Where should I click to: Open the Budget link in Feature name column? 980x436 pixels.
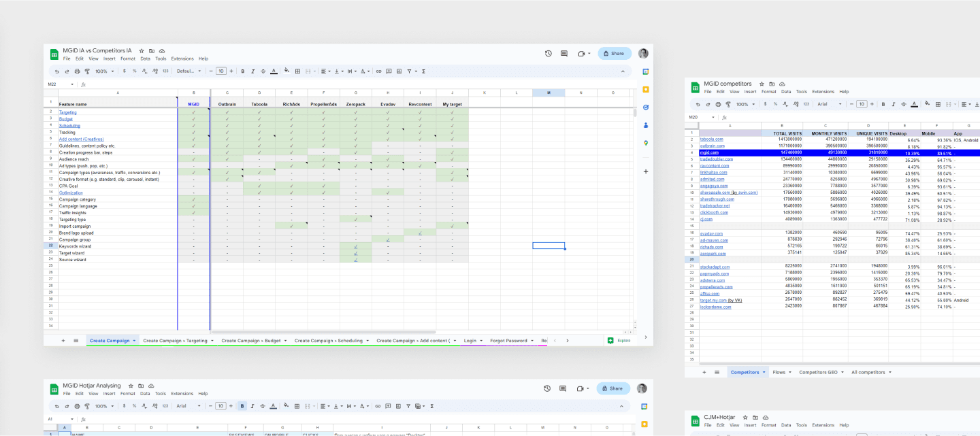coord(66,119)
